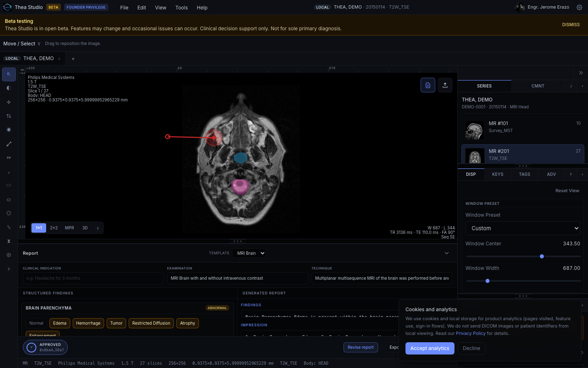This screenshot has height=368, width=588.
Task: Click the export/upload icon over viewport
Action: (445, 85)
